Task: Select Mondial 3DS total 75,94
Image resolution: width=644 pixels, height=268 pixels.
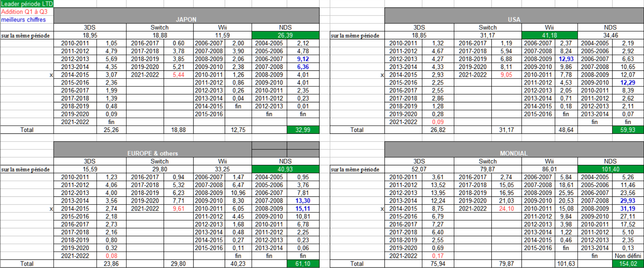Action: (x=438, y=264)
